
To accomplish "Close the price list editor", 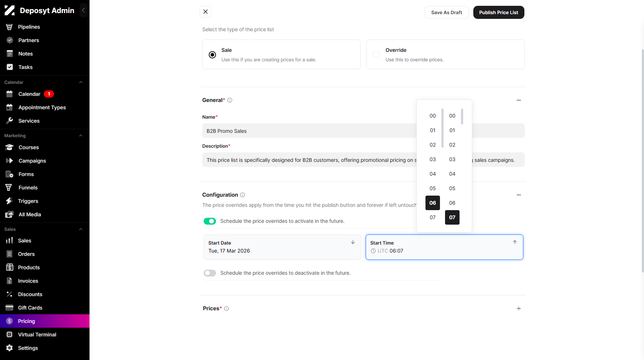I will [x=205, y=12].
